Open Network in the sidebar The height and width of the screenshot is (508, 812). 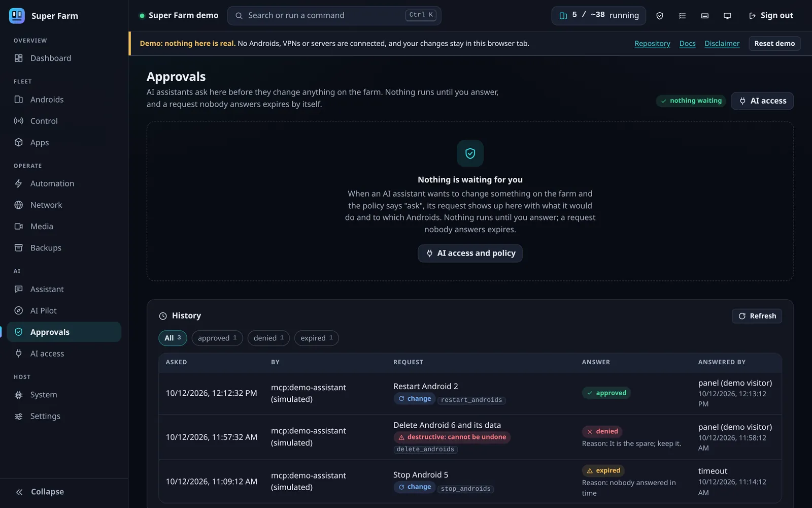[64, 205]
